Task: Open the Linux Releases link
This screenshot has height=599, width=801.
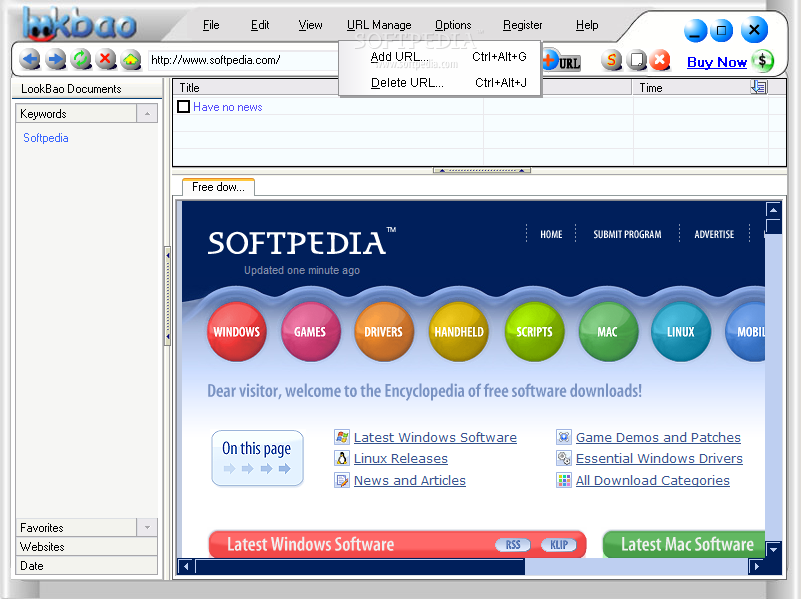Action: pos(400,459)
